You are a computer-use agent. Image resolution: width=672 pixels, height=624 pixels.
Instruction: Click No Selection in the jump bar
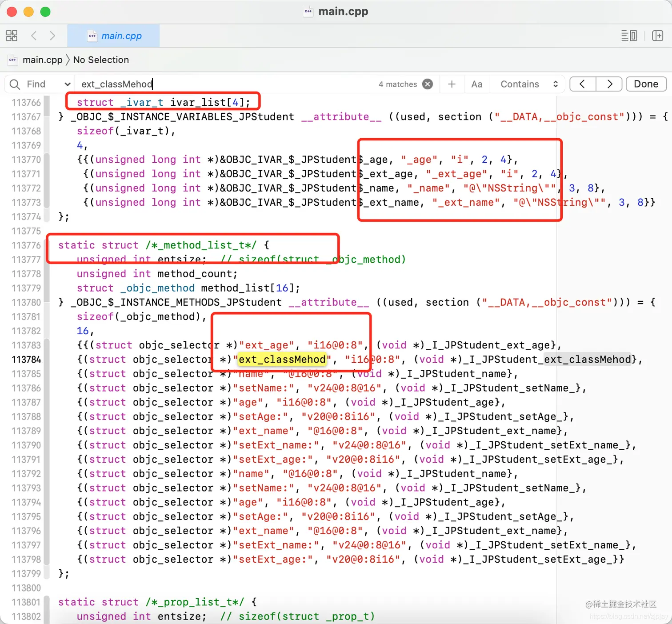[101, 60]
